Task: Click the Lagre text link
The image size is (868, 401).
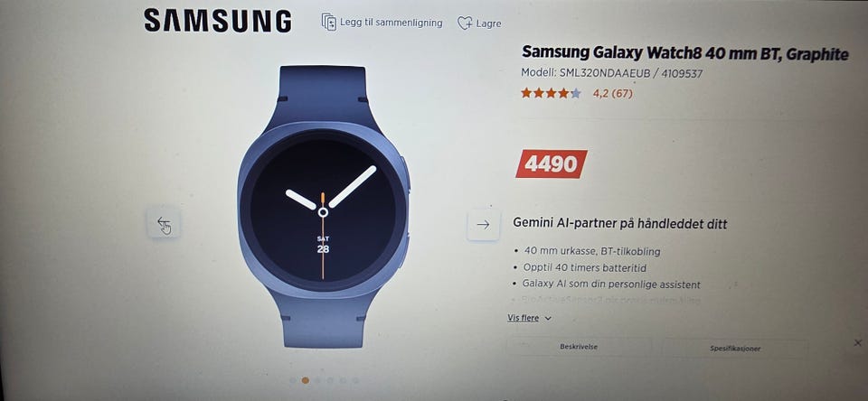Action: [x=488, y=23]
